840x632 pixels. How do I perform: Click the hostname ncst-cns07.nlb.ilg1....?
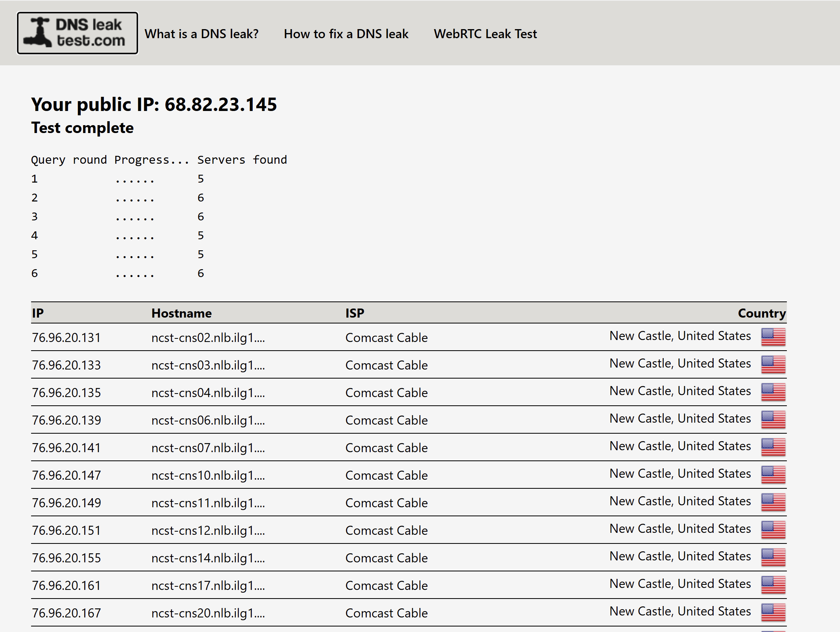[208, 448]
